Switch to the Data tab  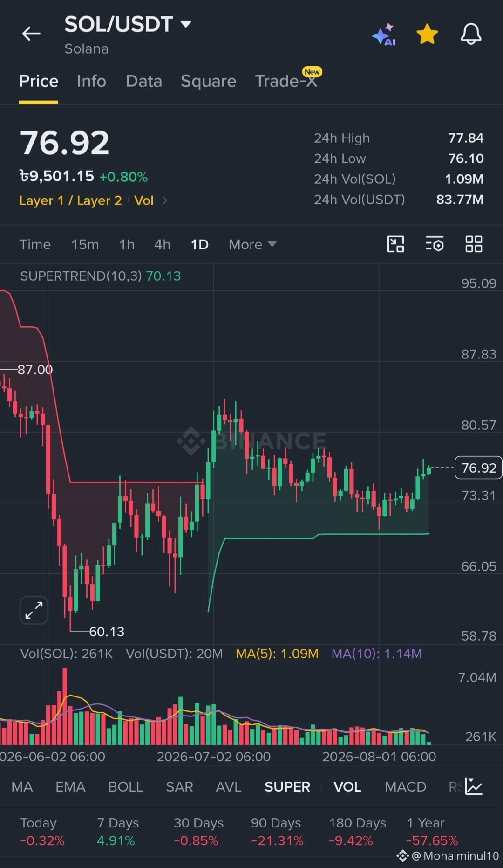[144, 81]
